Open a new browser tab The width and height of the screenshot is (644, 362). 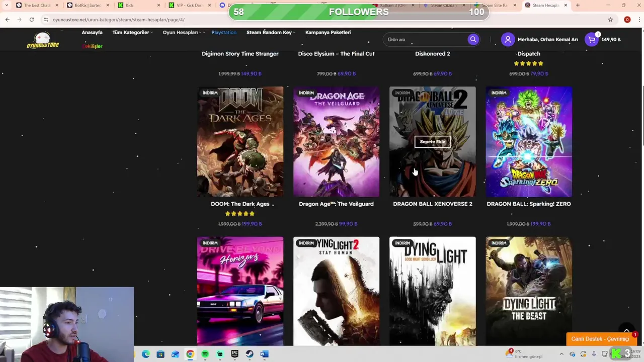point(578,5)
